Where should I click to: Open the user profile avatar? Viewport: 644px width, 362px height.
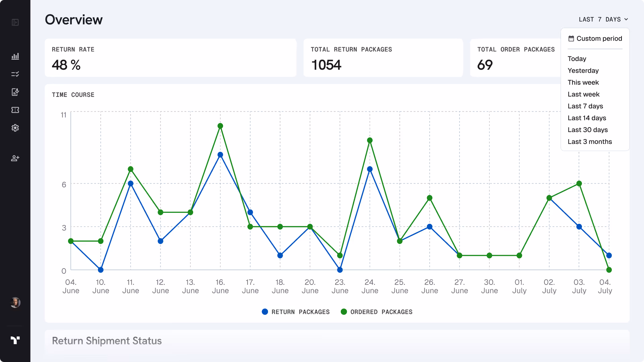(15, 303)
